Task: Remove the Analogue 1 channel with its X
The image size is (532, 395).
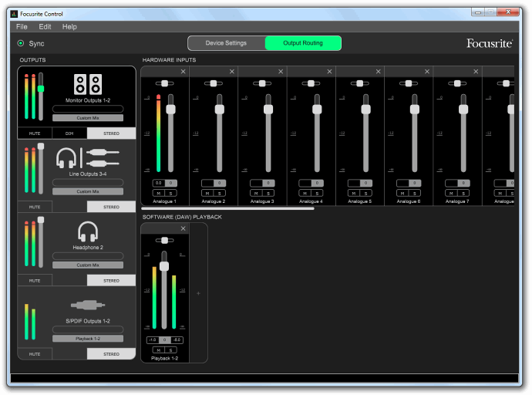Action: (184, 72)
